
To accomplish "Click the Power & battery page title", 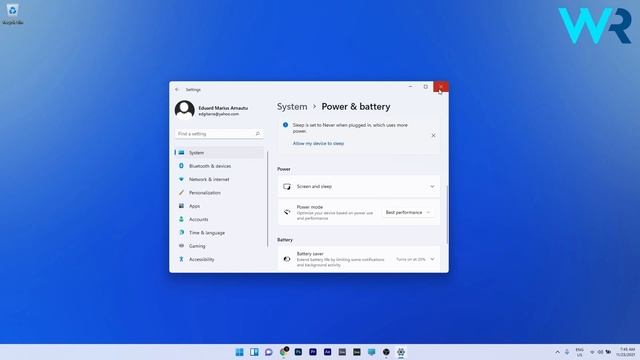I will coord(356,107).
